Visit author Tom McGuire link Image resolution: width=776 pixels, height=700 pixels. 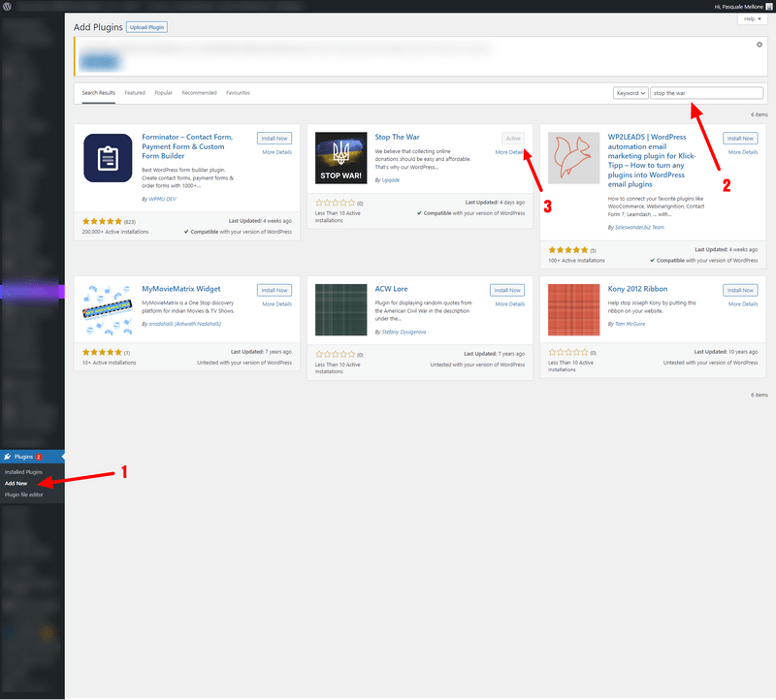coord(630,324)
